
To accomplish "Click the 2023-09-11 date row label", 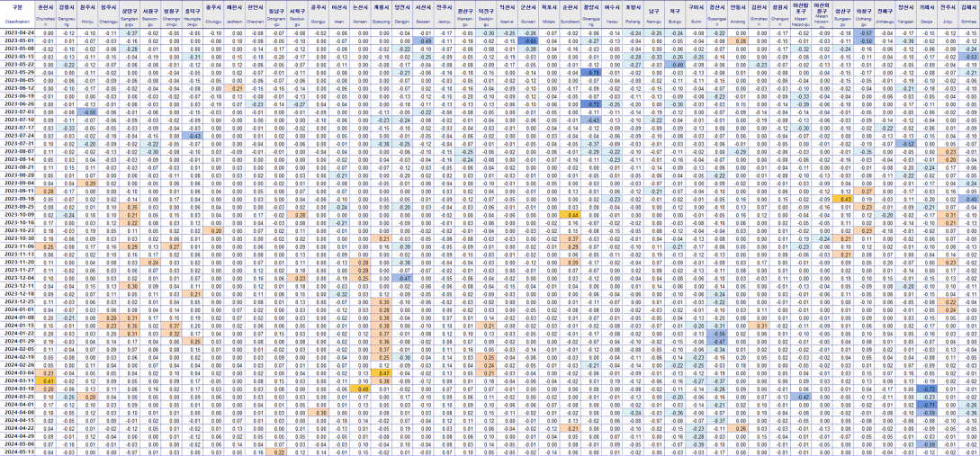I will click(x=18, y=191).
